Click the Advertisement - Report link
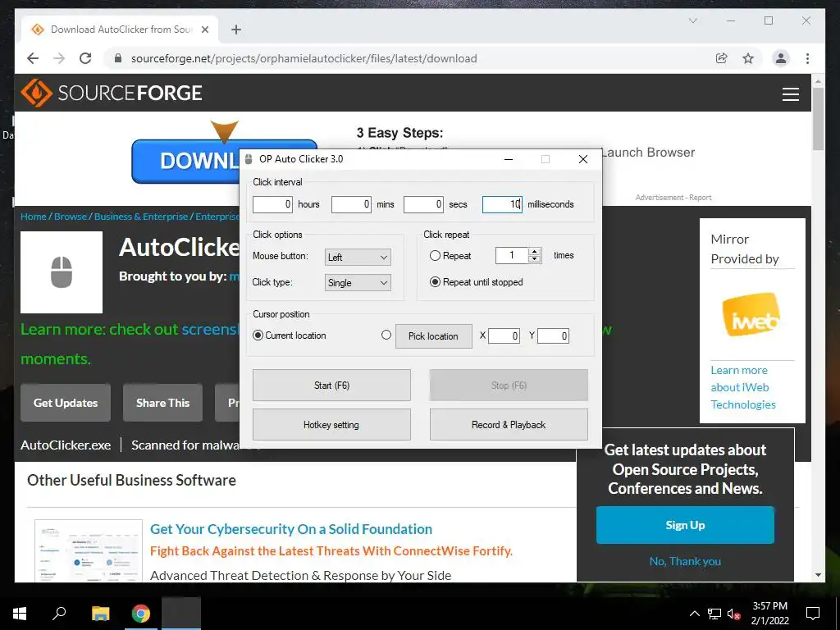Screen dimensions: 840x630 pos(673,198)
